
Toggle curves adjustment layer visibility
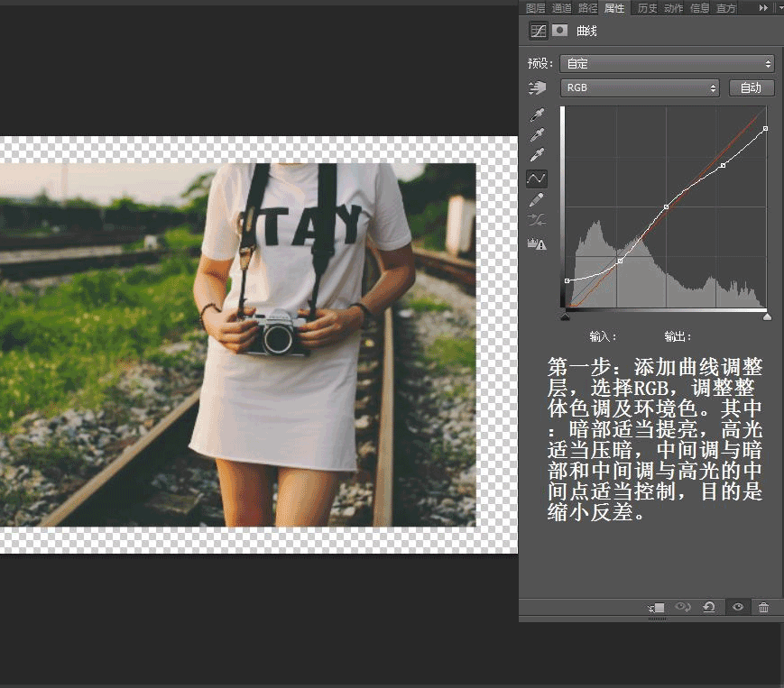(x=738, y=607)
